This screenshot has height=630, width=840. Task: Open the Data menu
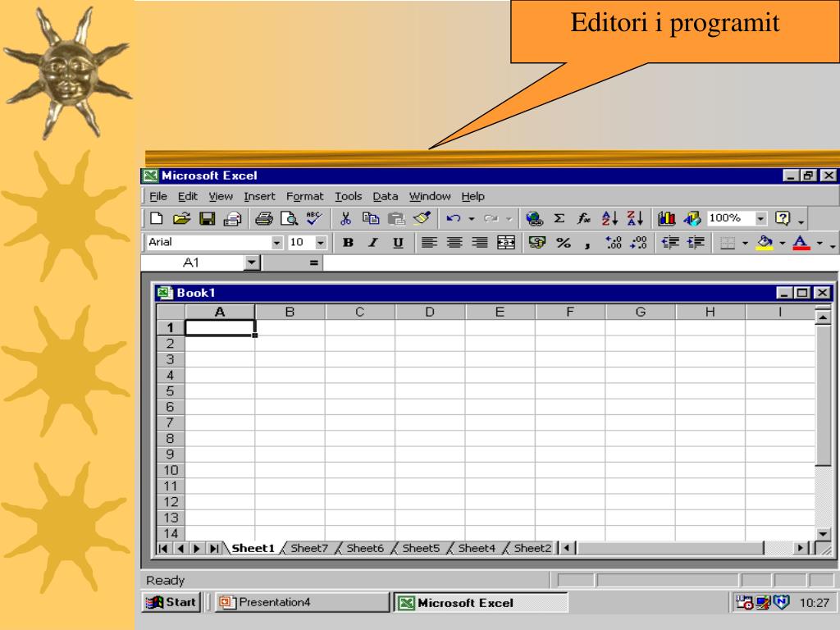pyautogui.click(x=386, y=196)
